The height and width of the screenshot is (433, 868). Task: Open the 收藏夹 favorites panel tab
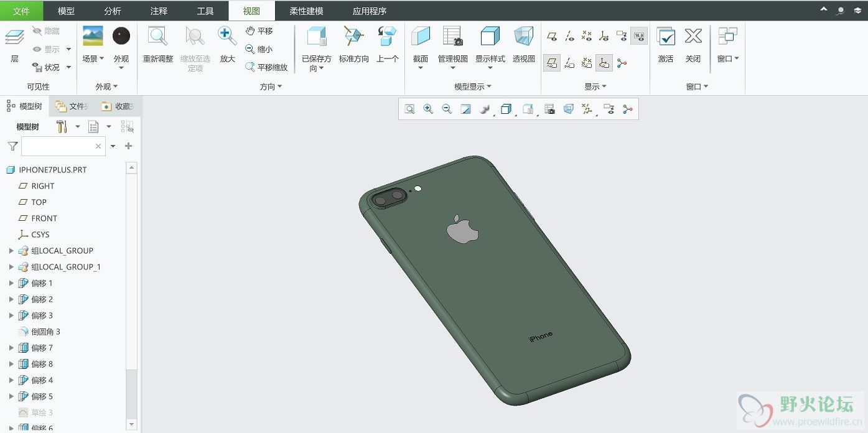118,106
